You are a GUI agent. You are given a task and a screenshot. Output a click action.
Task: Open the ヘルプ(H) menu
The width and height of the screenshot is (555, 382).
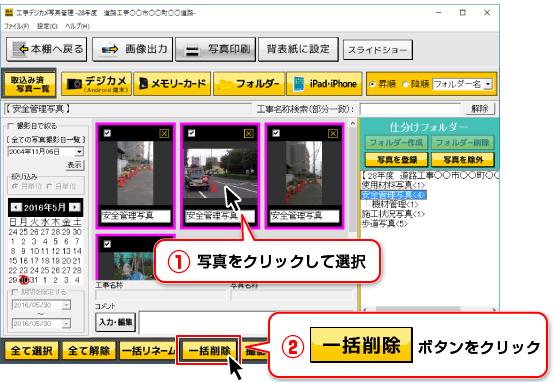click(77, 26)
